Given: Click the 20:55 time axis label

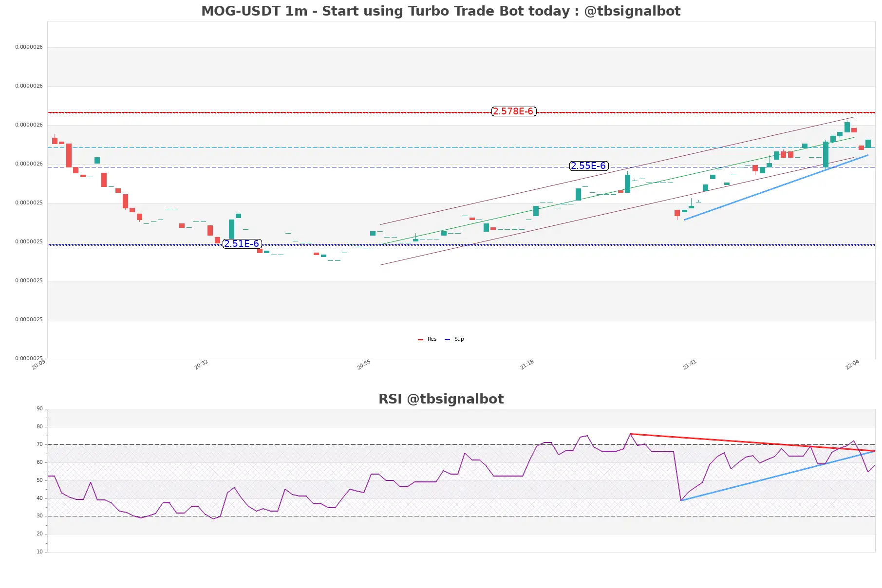Looking at the screenshot, I should click(364, 365).
